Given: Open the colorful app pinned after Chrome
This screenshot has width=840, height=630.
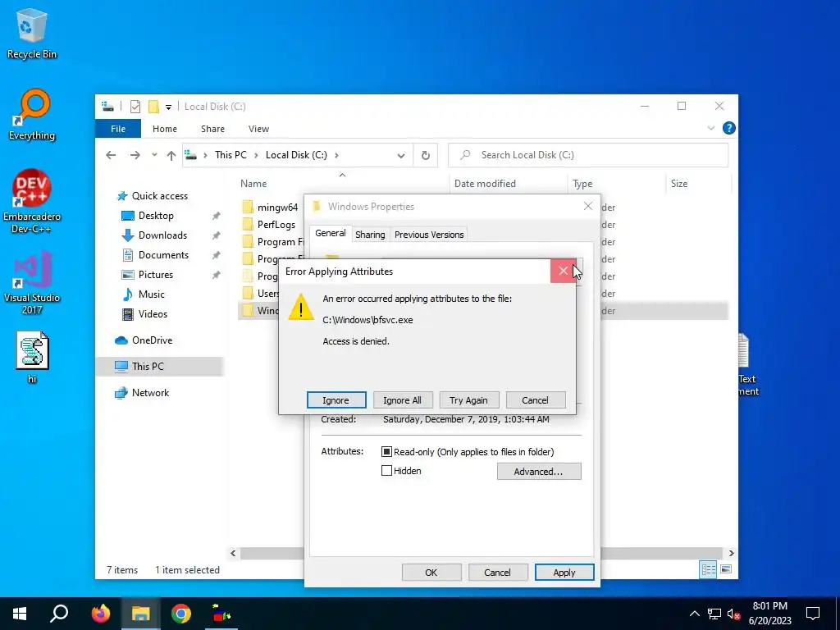Looking at the screenshot, I should [x=221, y=614].
